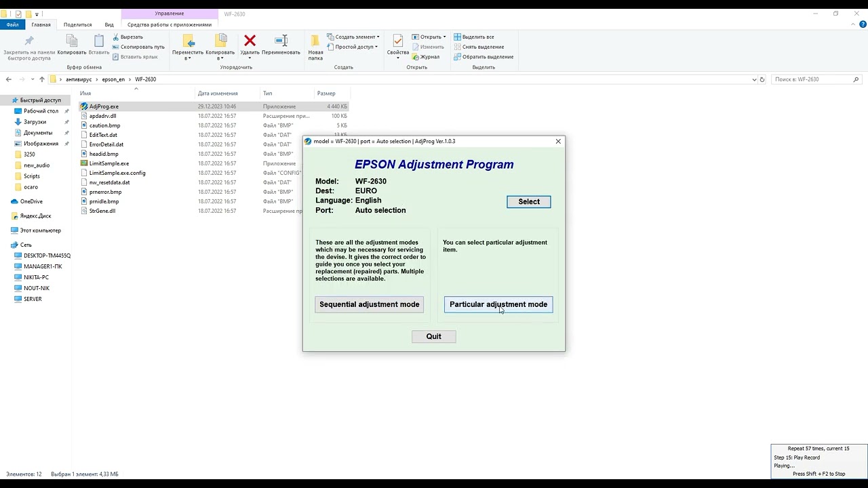The height and width of the screenshot is (488, 868).
Task: Click Select all (Выделить все)
Action: (x=473, y=37)
